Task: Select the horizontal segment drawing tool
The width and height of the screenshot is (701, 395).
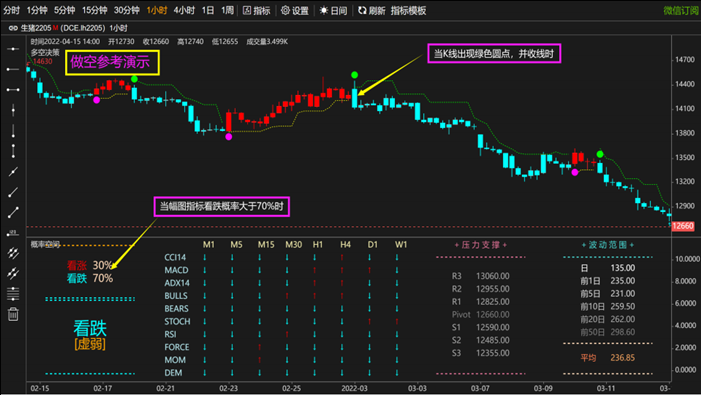Action: pos(13,90)
